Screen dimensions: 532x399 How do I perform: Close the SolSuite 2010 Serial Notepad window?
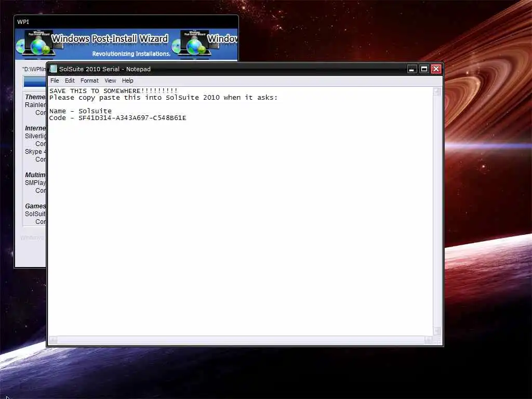point(436,69)
